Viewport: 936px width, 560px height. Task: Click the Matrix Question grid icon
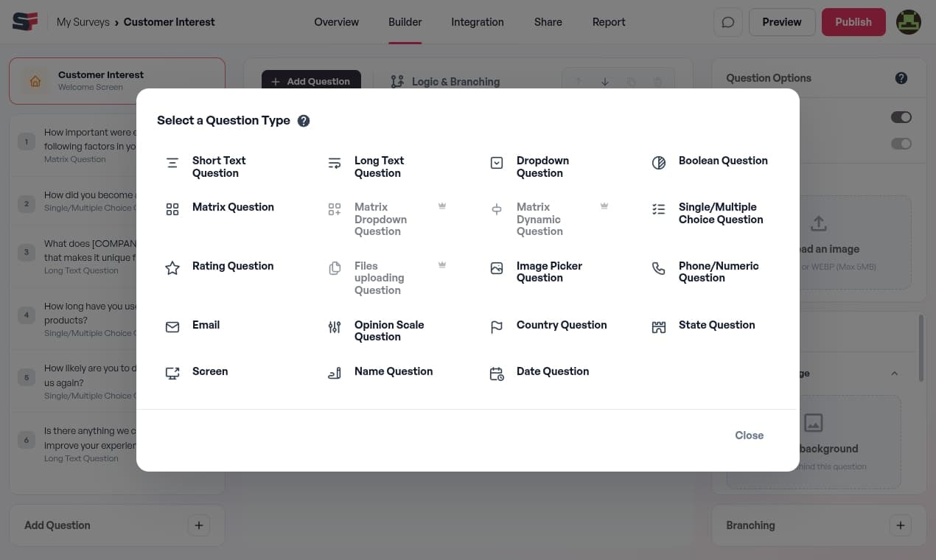[172, 209]
